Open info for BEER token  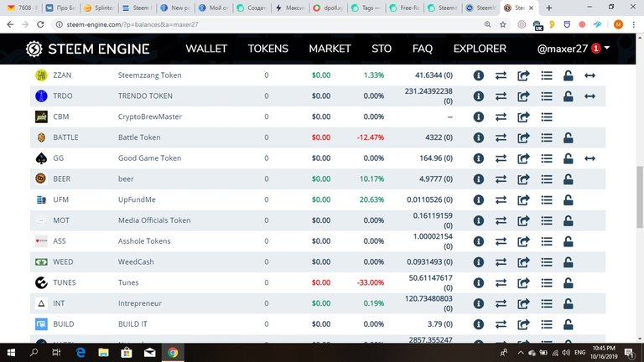pyautogui.click(x=479, y=179)
